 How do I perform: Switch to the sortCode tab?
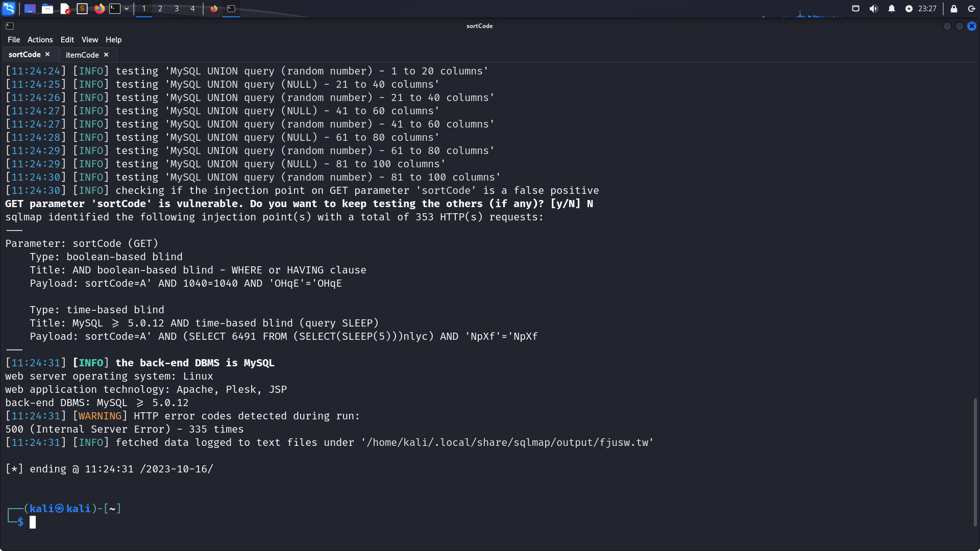tap(24, 55)
